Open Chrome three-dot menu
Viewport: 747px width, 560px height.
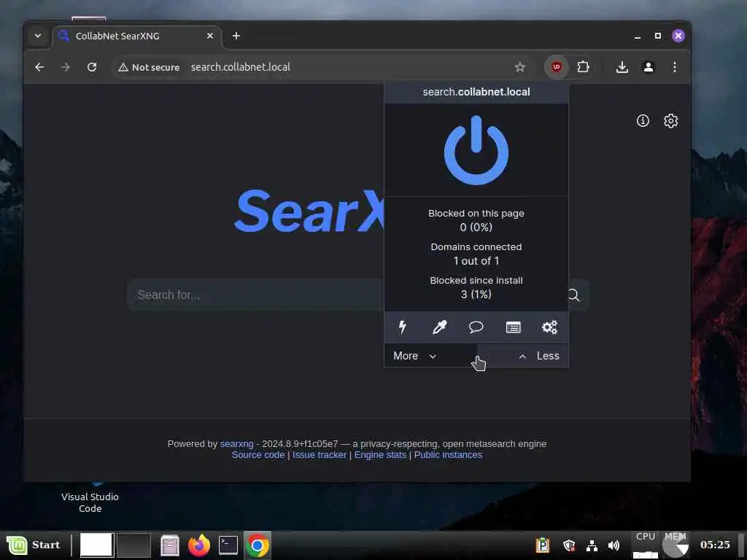click(675, 67)
